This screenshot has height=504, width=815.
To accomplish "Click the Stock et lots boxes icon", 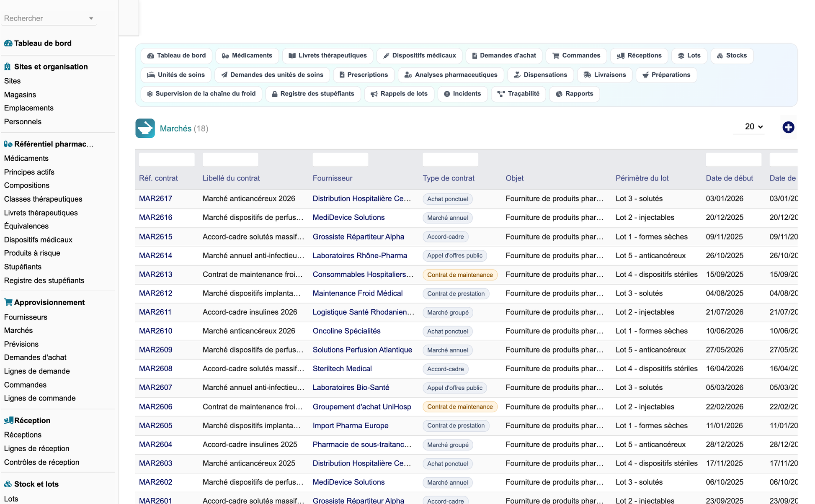I will [x=8, y=484].
